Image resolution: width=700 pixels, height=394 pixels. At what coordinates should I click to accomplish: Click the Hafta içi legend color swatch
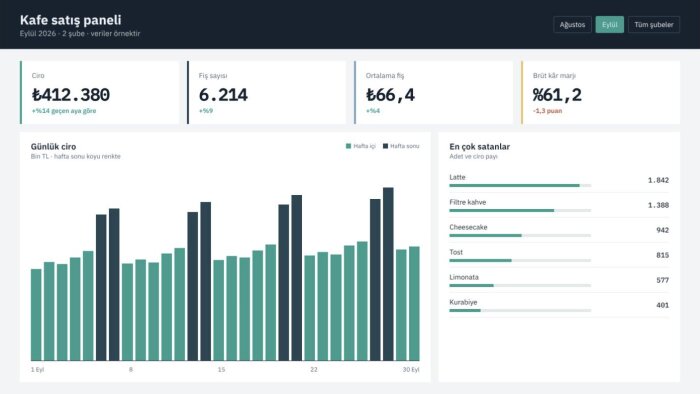(348, 146)
